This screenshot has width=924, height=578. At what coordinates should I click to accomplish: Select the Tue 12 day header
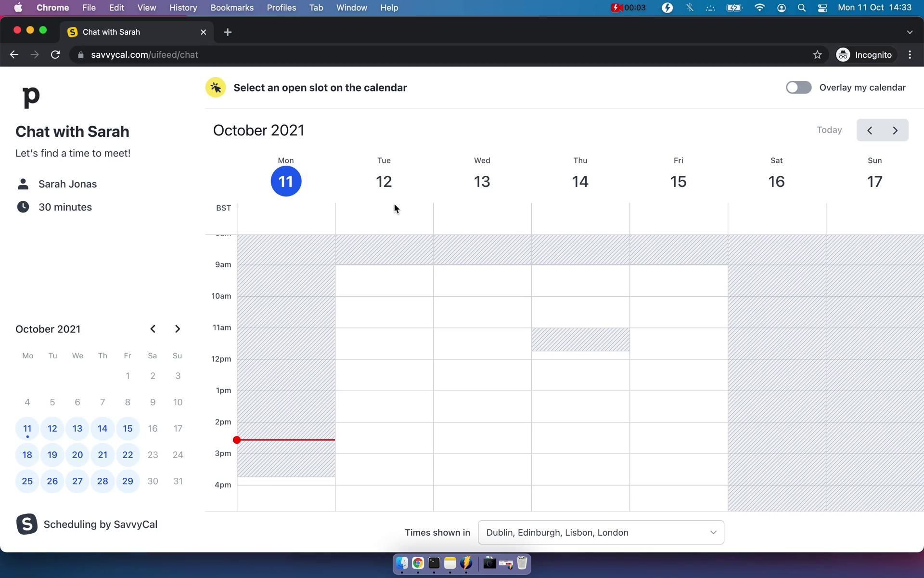[384, 181]
